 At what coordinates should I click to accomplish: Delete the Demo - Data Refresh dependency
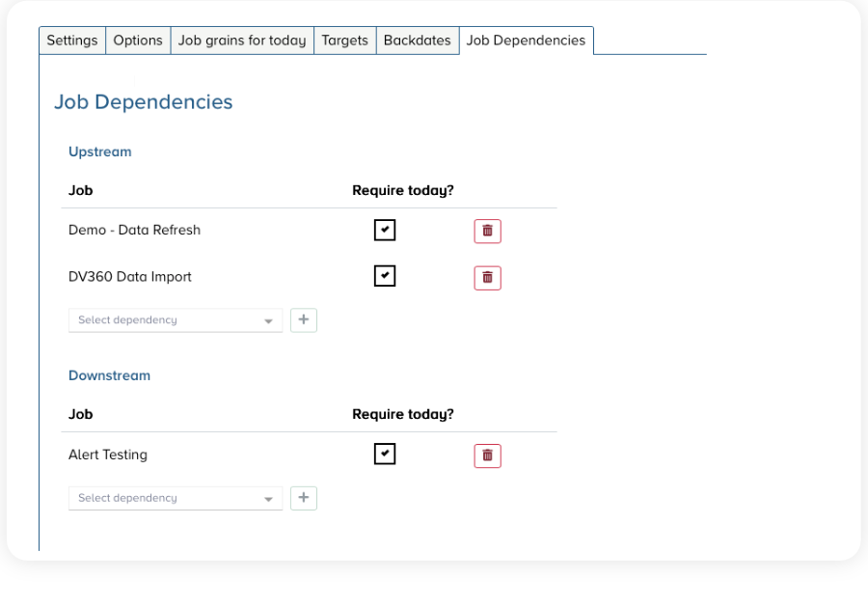tap(487, 231)
